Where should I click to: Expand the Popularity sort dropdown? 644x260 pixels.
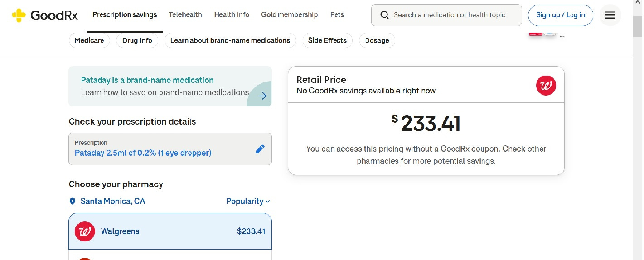tap(248, 202)
